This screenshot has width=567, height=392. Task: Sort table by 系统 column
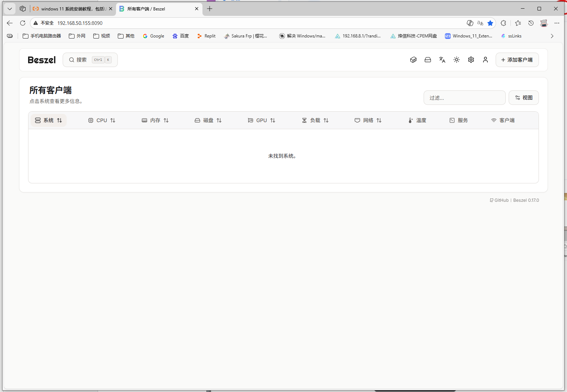[x=49, y=120]
